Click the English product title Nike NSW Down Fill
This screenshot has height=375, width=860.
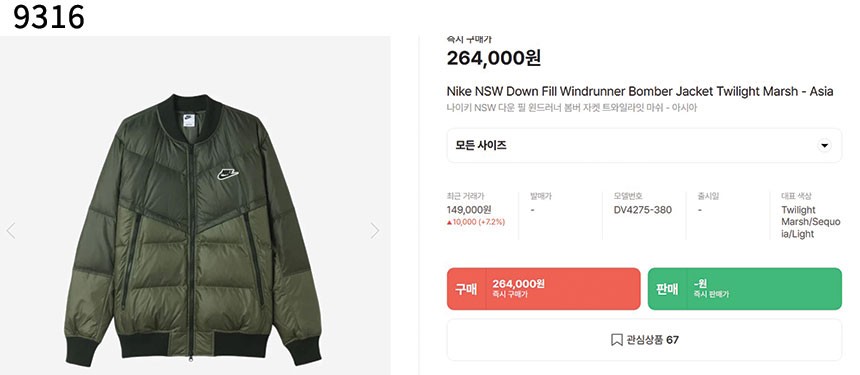point(640,92)
